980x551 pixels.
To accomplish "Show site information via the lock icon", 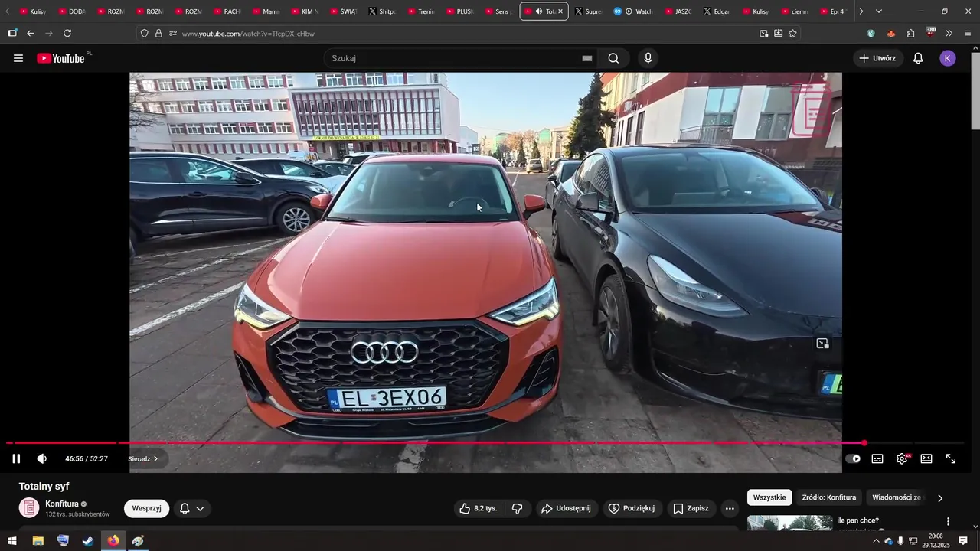I will (x=158, y=33).
